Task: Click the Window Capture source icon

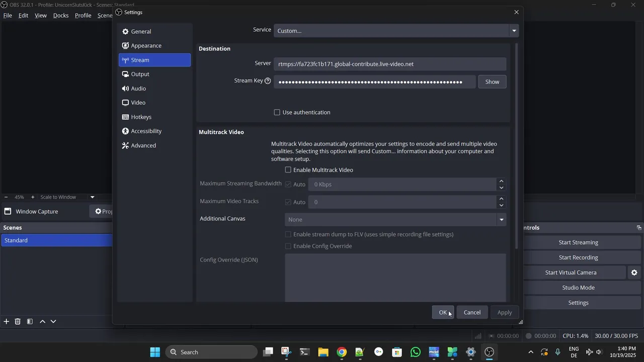Action: (8, 212)
